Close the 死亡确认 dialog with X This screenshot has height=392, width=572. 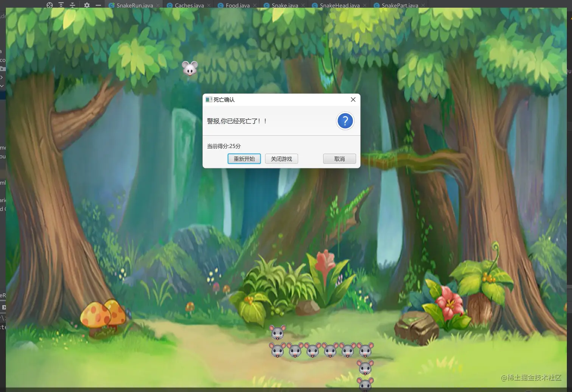tap(353, 100)
